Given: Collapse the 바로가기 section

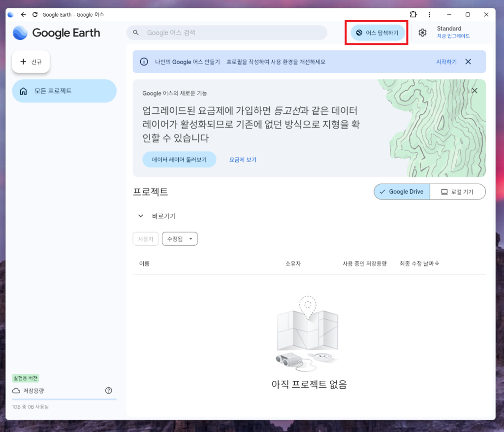Looking at the screenshot, I should coord(141,216).
